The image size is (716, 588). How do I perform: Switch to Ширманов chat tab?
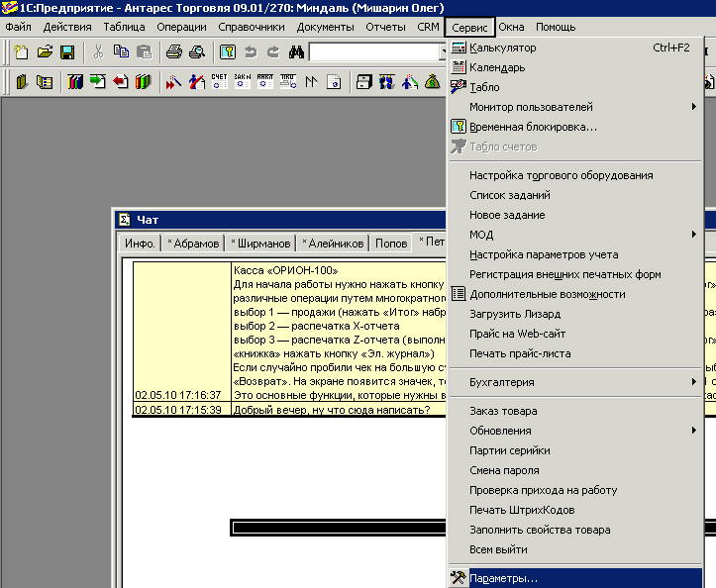pyautogui.click(x=260, y=244)
